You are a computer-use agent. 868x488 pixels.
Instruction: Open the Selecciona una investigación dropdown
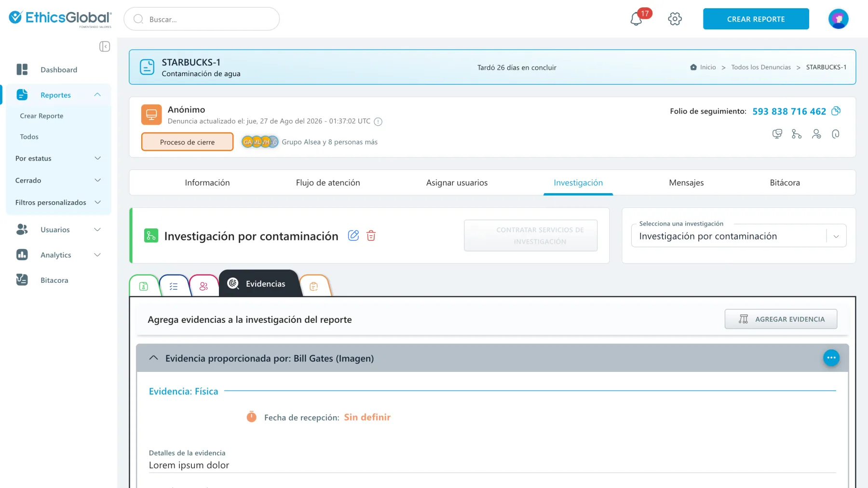[739, 236]
